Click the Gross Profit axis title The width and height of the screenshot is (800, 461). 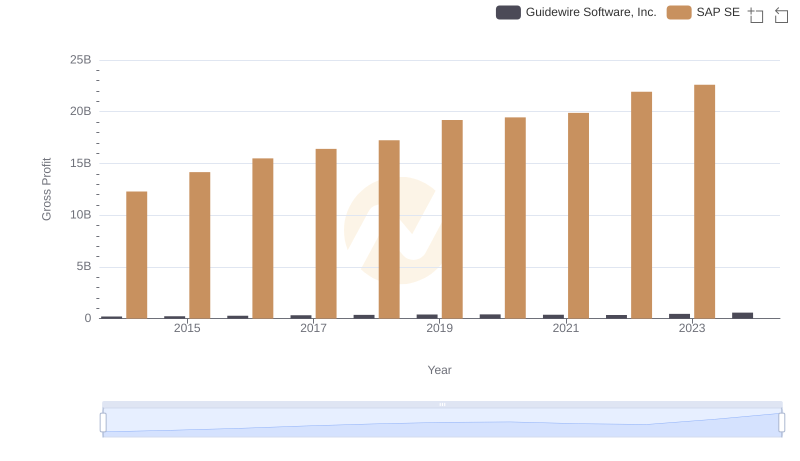(x=46, y=189)
